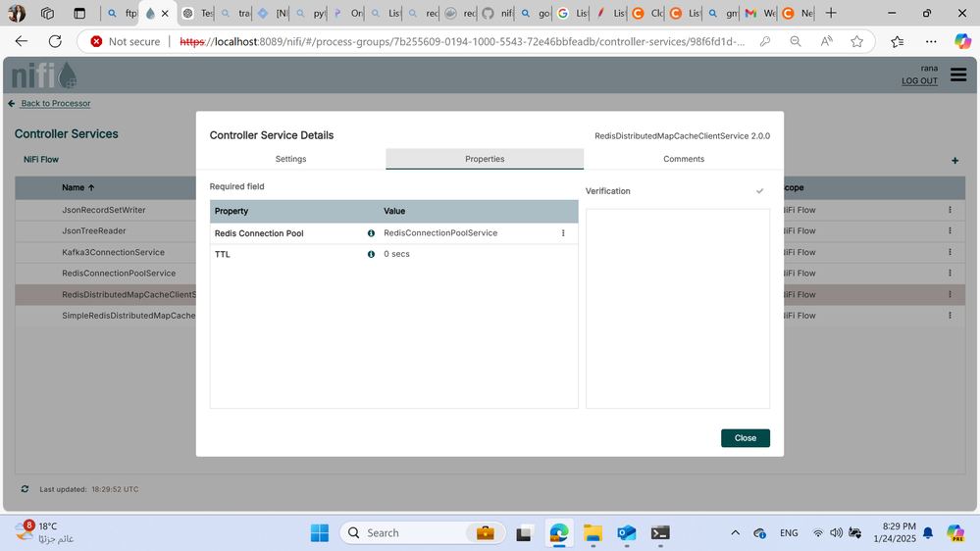Open actions menu for RedisConnectionPoolService row
980x551 pixels.
[950, 273]
